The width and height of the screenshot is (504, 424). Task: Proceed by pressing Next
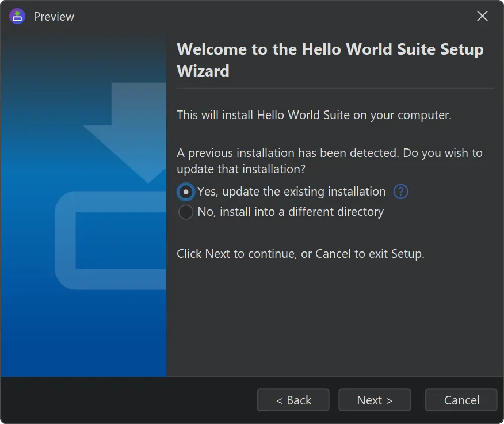click(x=375, y=400)
